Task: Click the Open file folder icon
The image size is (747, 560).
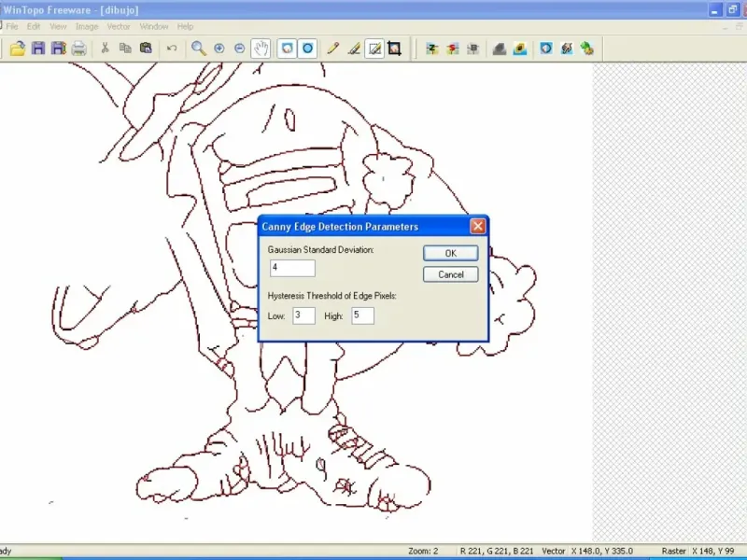Action: coord(18,49)
